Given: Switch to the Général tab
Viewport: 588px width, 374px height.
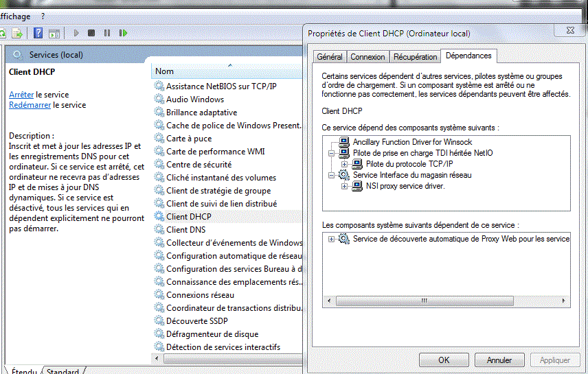Looking at the screenshot, I should point(330,56).
